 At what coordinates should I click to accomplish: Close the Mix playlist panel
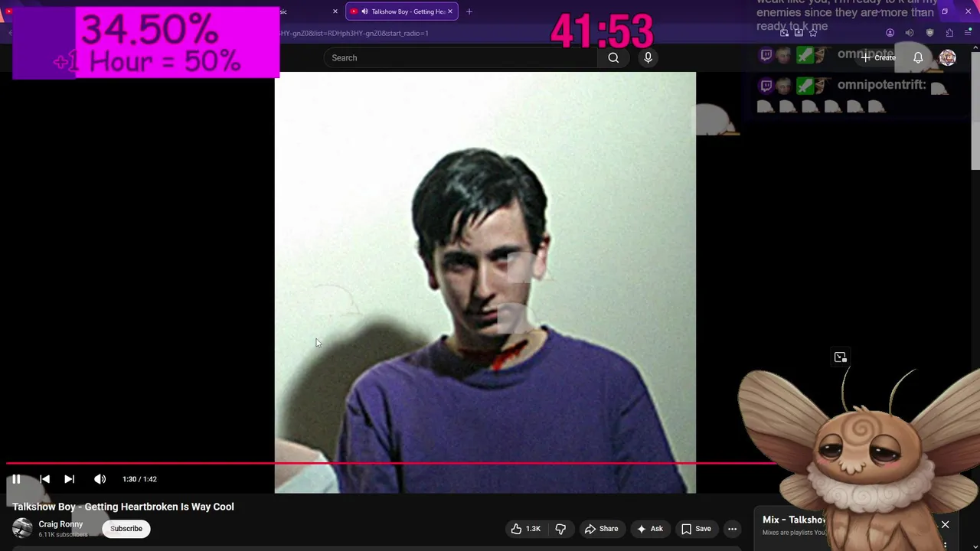point(945,525)
